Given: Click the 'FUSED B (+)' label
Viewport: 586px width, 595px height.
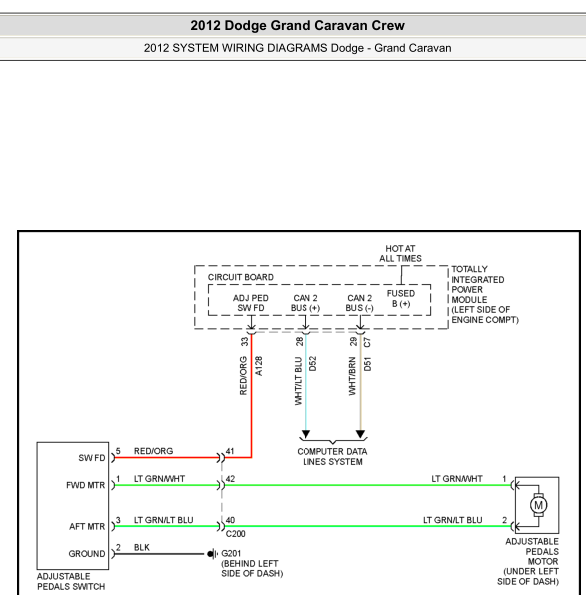Looking at the screenshot, I should click(401, 298).
